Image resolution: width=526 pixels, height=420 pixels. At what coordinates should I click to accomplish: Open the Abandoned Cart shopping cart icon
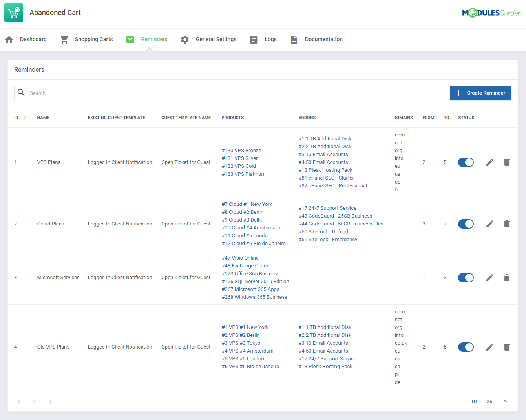point(13,12)
